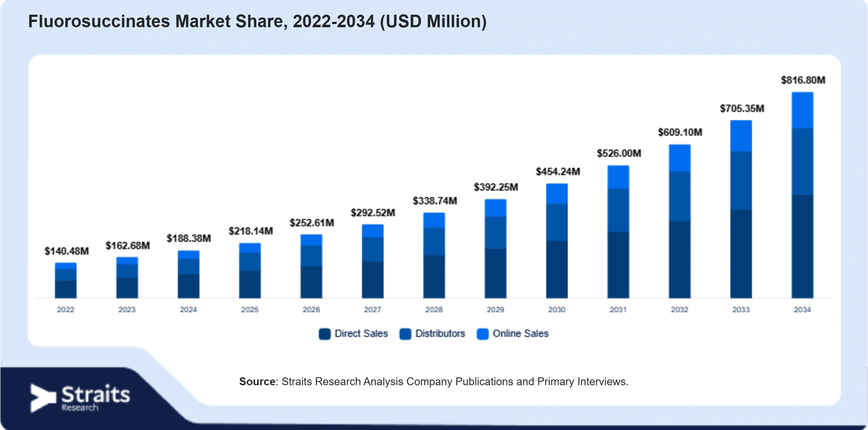Click the $705.35M value label

pyautogui.click(x=742, y=109)
